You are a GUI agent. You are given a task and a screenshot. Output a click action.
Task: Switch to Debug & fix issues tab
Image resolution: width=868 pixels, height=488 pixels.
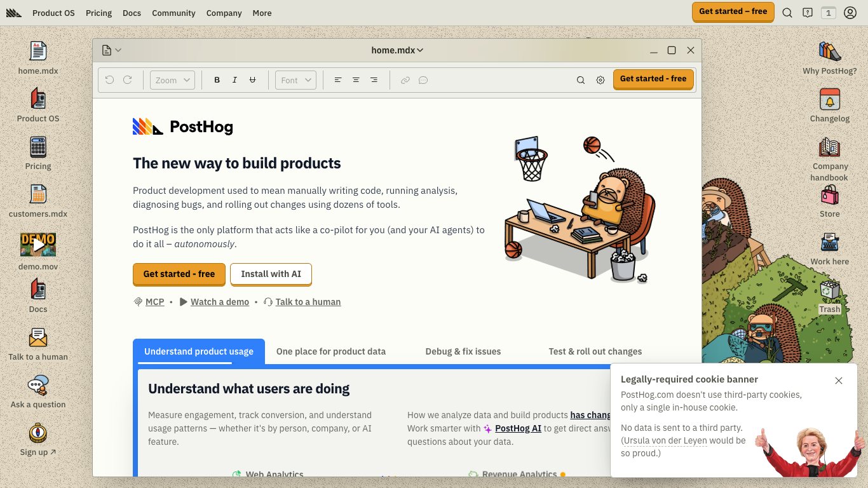pyautogui.click(x=463, y=351)
